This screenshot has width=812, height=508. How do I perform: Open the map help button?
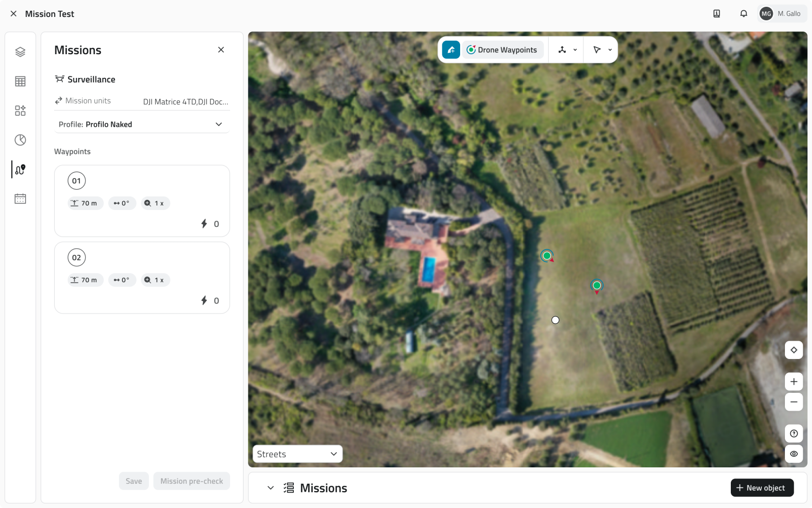click(x=794, y=433)
